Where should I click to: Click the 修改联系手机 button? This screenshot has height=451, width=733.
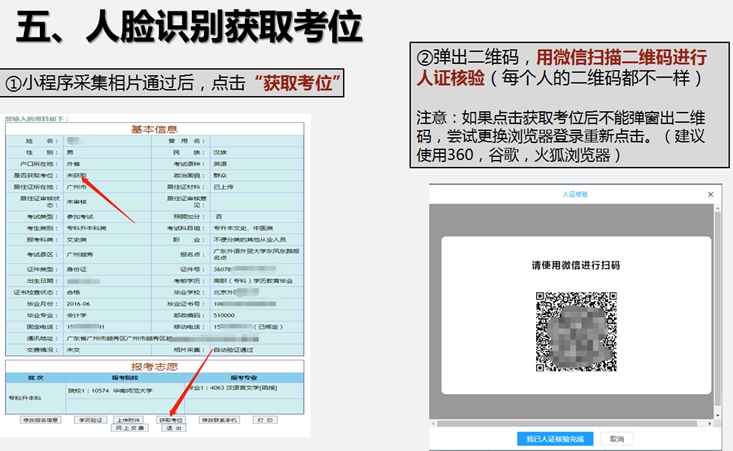pos(219,420)
